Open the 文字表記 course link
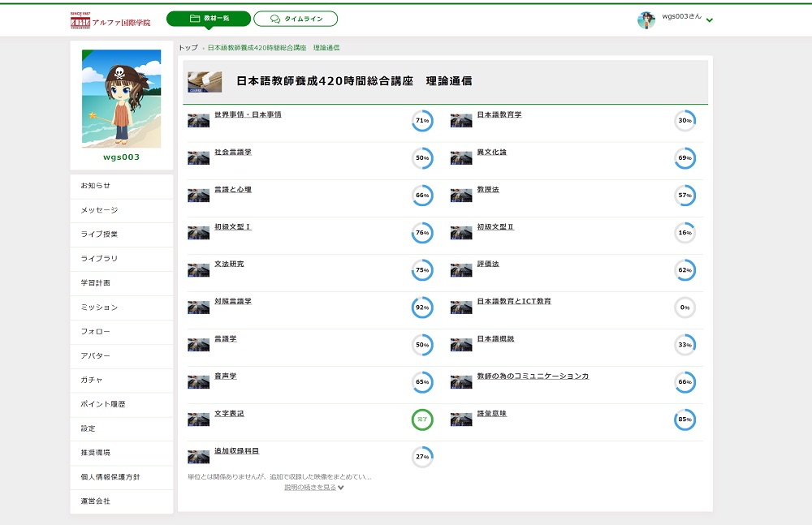The image size is (812, 525). (x=229, y=413)
